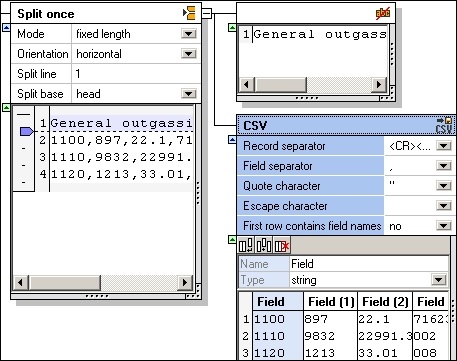
Task: Click the append field icon in CSV toolbar
Action: point(246,246)
